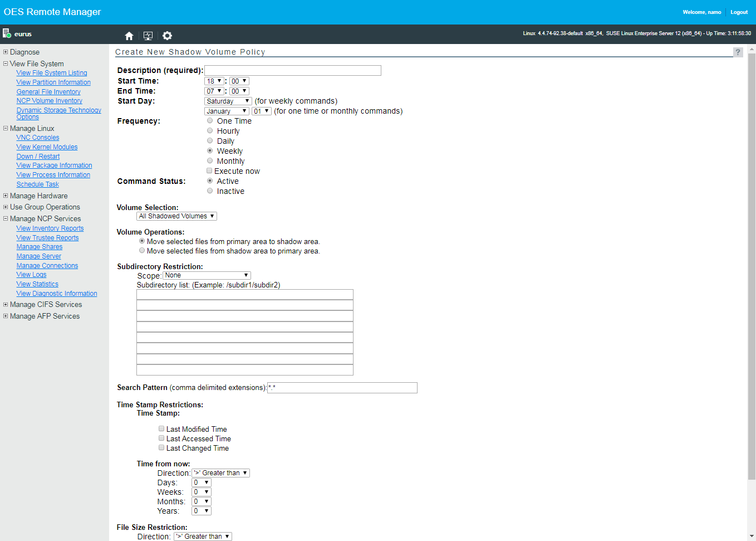
Task: Go to the Home icon in toolbar
Action: point(129,36)
